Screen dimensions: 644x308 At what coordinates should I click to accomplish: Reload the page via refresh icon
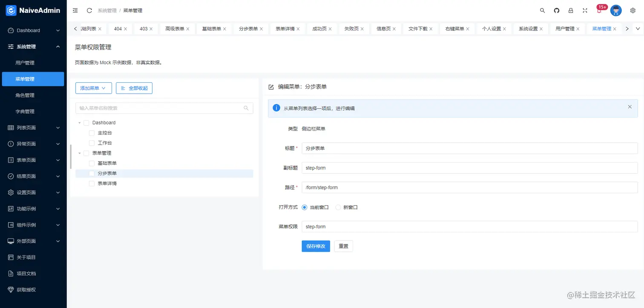89,10
